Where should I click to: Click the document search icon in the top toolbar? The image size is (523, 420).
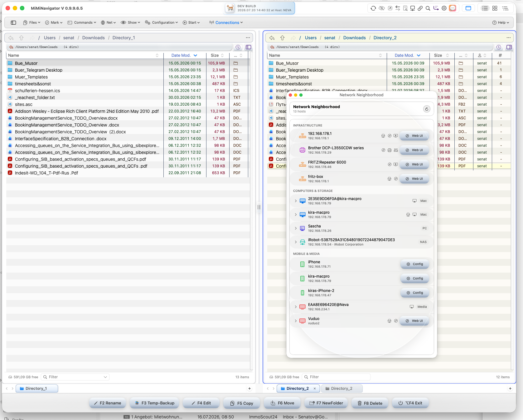405,8
